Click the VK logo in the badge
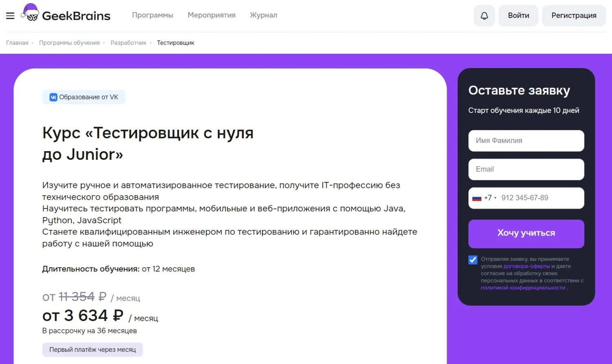The image size is (612, 364). click(x=53, y=97)
